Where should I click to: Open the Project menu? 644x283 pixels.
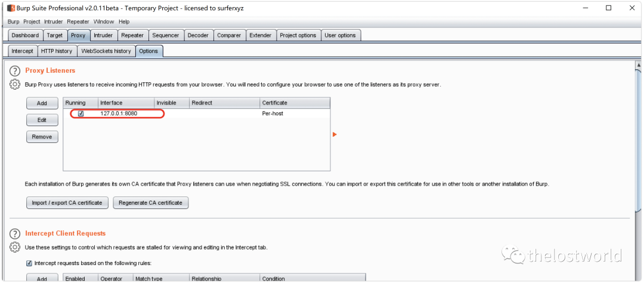coord(32,22)
